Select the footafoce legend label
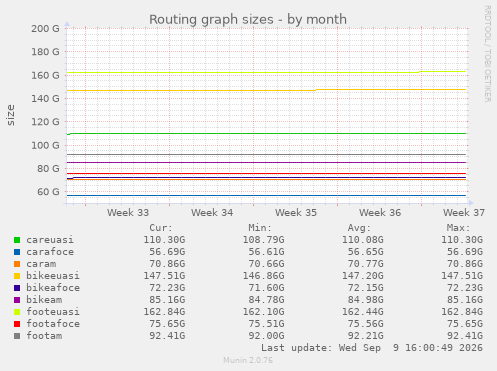Viewport: 497px width, 371px height. coord(53,324)
